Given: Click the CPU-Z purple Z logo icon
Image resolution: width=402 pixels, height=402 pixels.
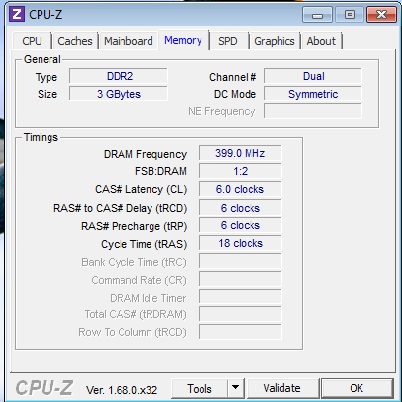Looking at the screenshot, I should 17,14.
